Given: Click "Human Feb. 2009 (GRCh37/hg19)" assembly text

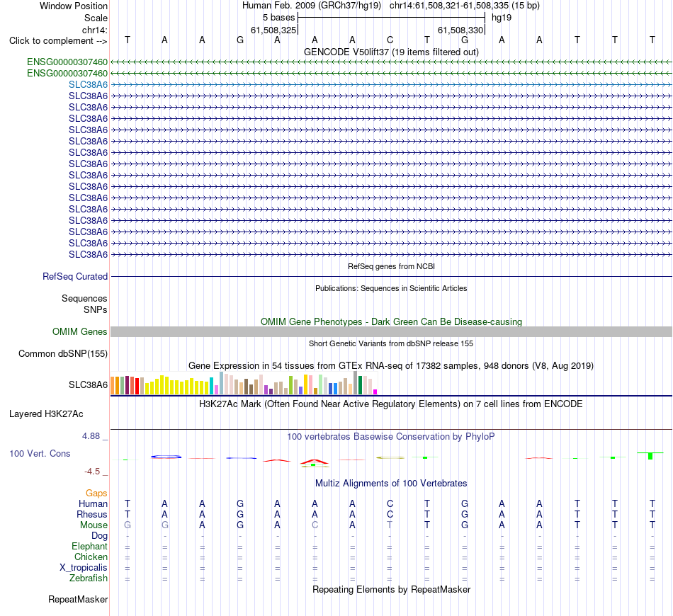Looking at the screenshot, I should 312,6.
